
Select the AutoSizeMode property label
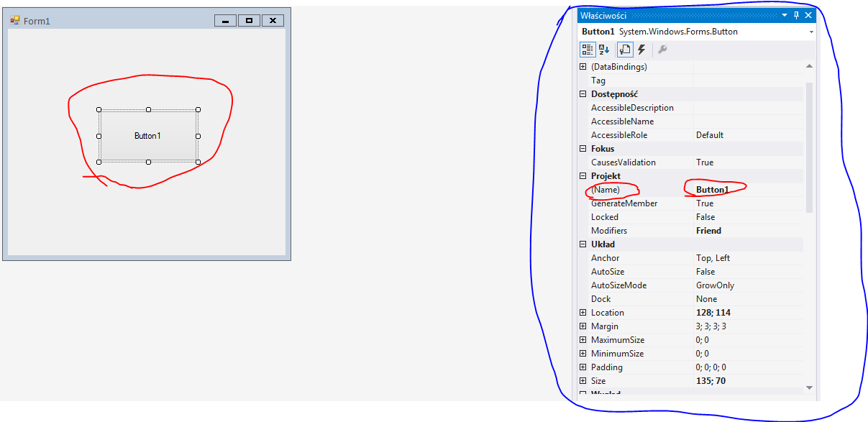click(x=618, y=285)
